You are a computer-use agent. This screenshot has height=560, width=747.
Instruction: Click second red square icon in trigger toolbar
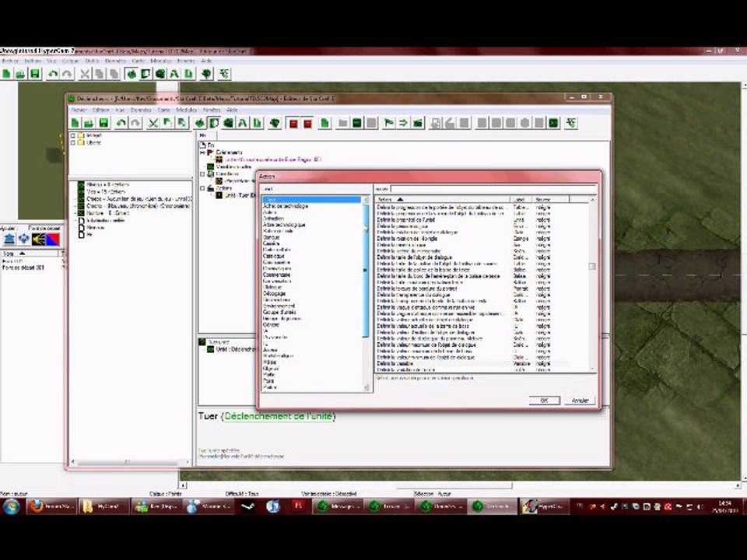coord(308,124)
